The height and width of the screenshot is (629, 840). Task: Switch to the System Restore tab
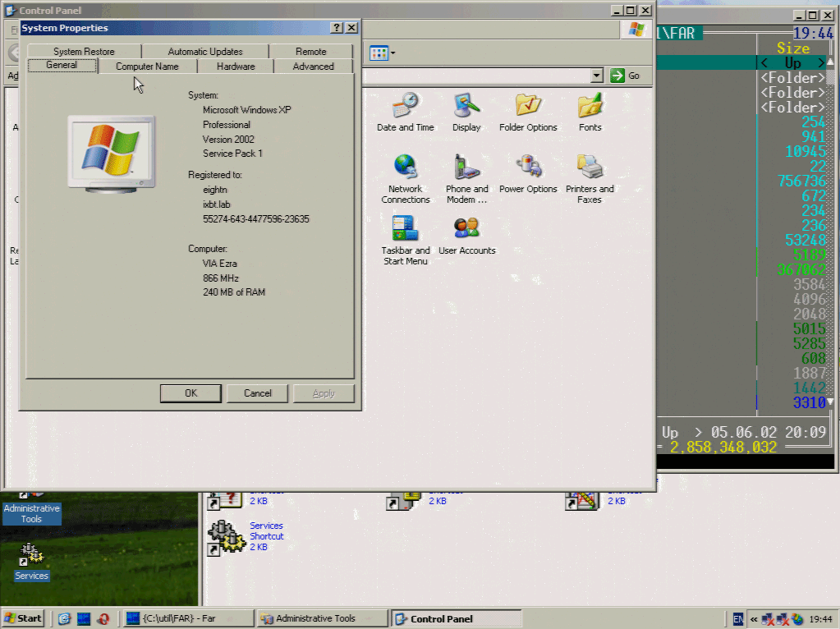tap(84, 52)
